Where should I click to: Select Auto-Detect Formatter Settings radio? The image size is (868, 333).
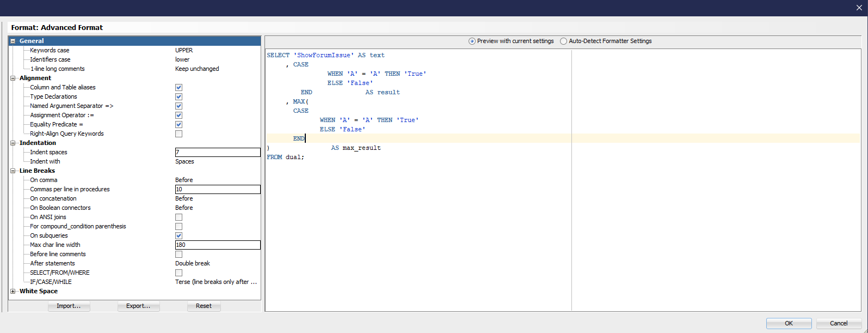563,41
